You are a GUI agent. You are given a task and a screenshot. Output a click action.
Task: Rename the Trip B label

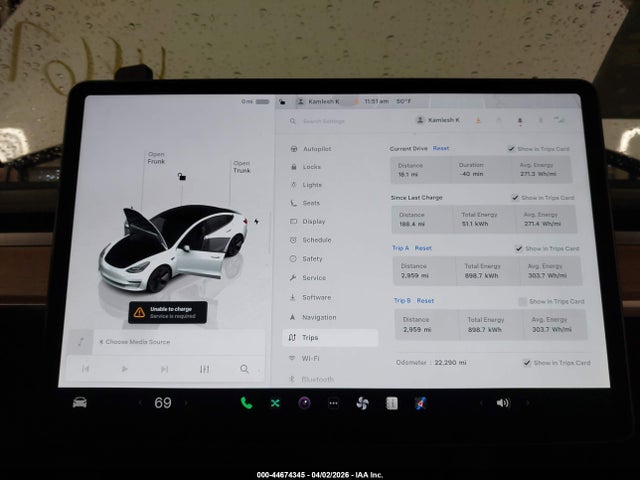point(402,300)
